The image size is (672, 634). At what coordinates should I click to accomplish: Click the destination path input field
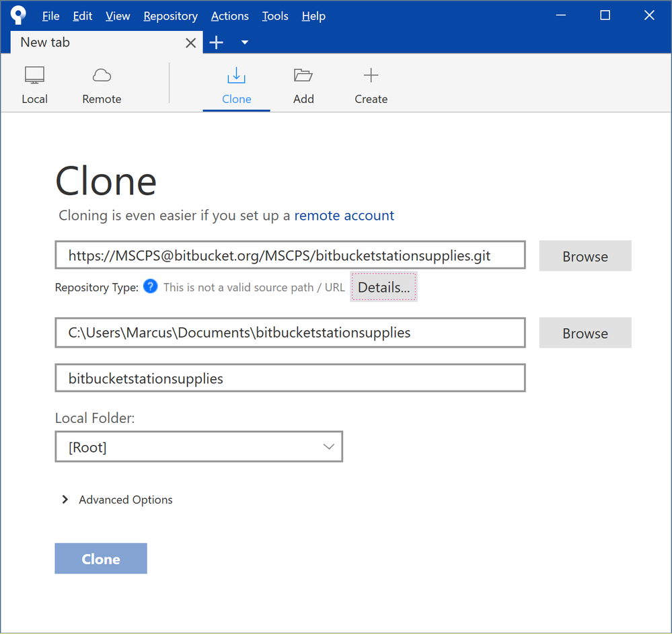290,332
